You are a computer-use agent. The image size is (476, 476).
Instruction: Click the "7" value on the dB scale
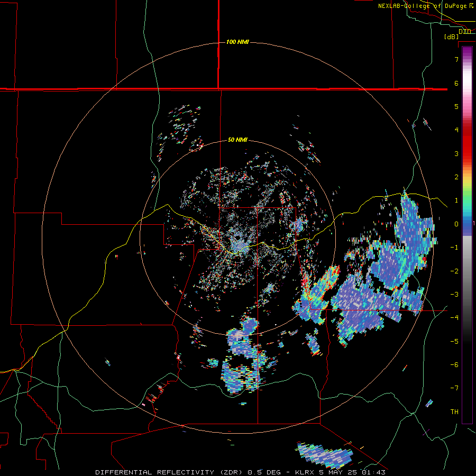(x=456, y=59)
